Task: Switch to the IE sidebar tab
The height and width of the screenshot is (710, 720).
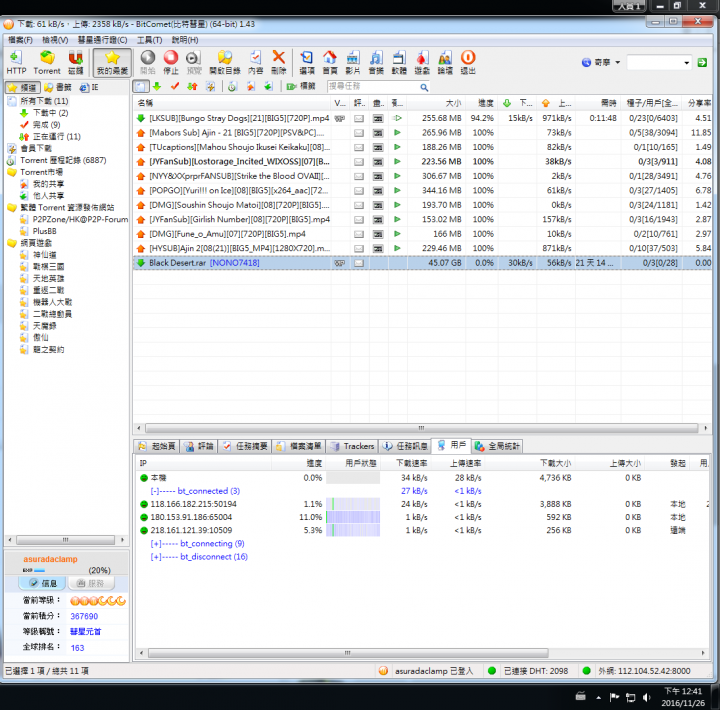Action: pos(89,87)
